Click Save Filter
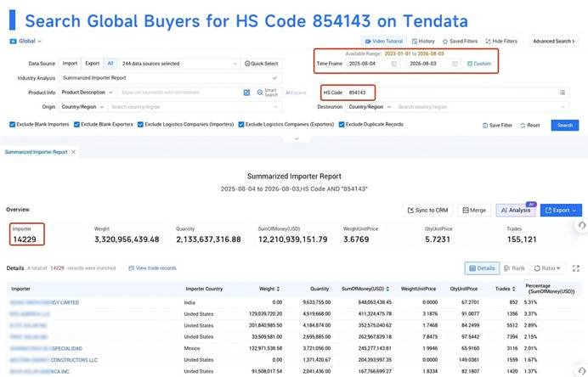 pos(497,125)
